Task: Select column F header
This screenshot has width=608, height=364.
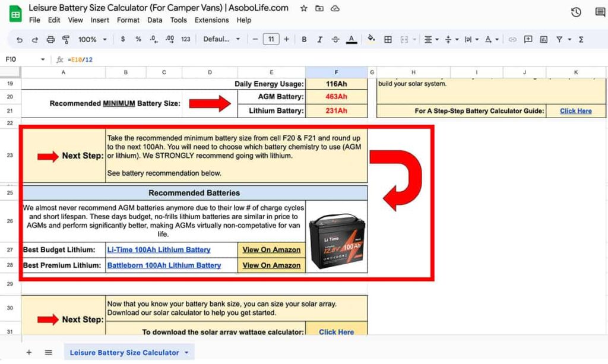Action: click(x=336, y=72)
